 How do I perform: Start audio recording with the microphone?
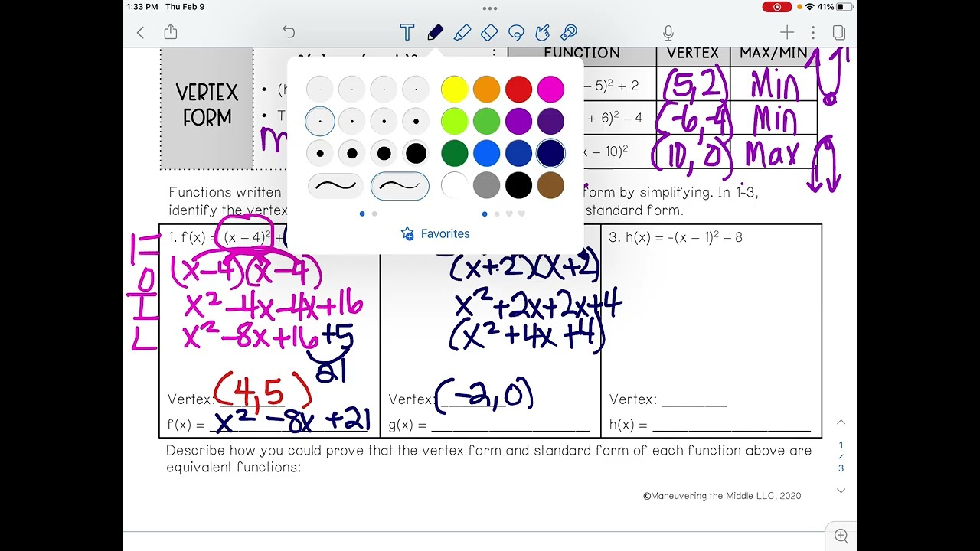point(668,32)
